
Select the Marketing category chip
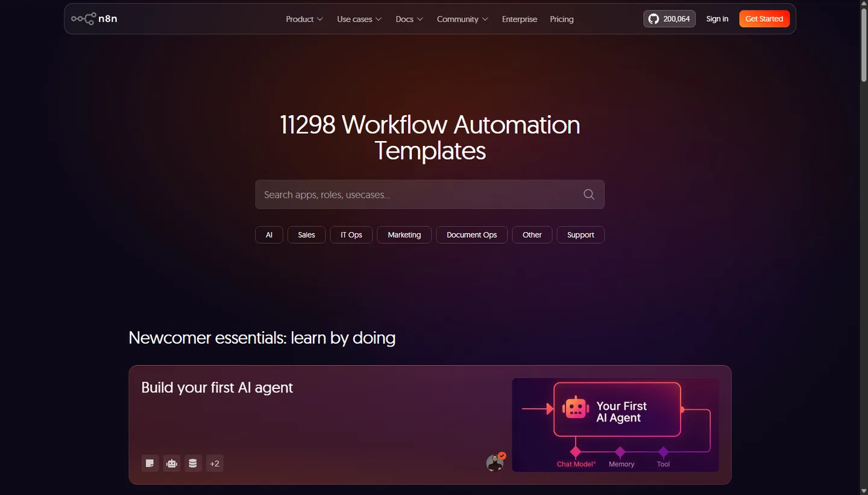pyautogui.click(x=404, y=235)
